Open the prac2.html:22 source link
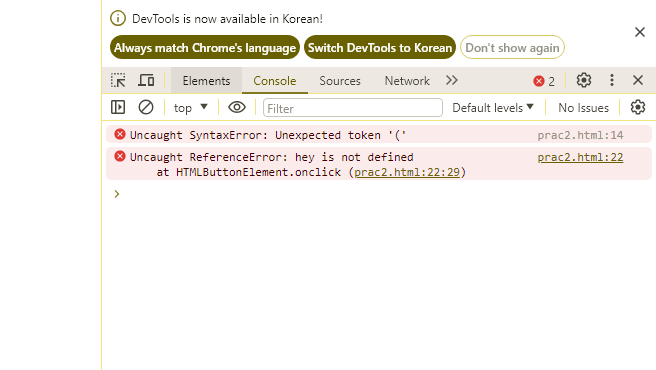The width and height of the screenshot is (656, 370). coord(580,157)
